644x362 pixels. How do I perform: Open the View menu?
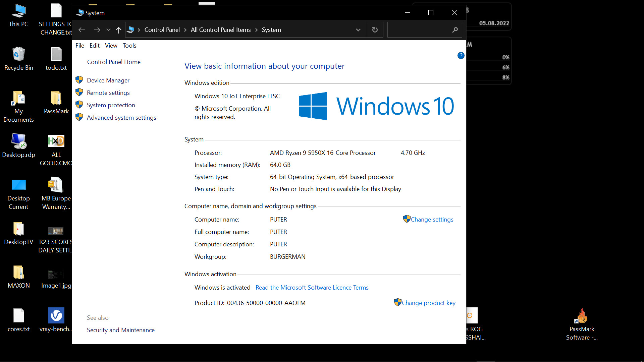tap(111, 46)
